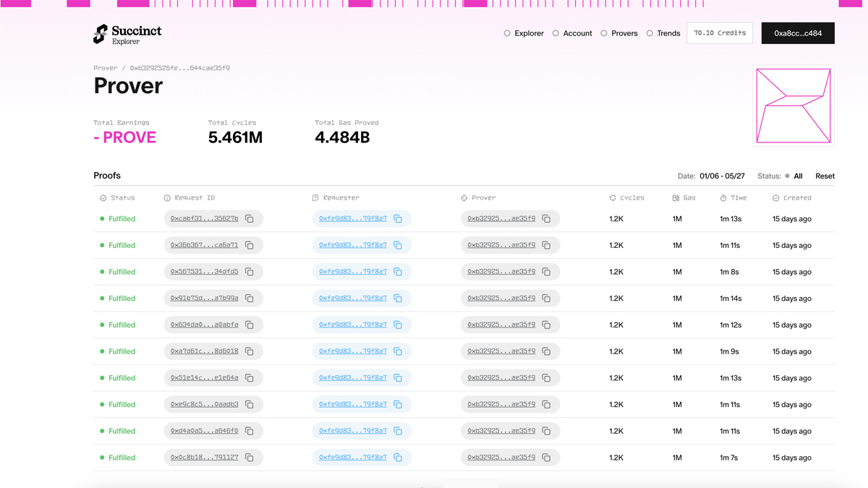Open request 0xcabf31...35627b link
This screenshot has width=868, height=488.
(204, 219)
